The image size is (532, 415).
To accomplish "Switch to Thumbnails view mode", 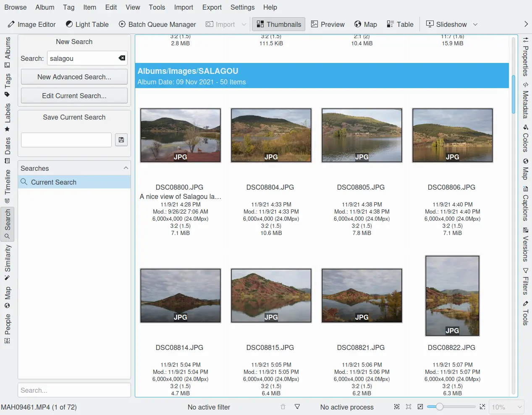I will [279, 24].
